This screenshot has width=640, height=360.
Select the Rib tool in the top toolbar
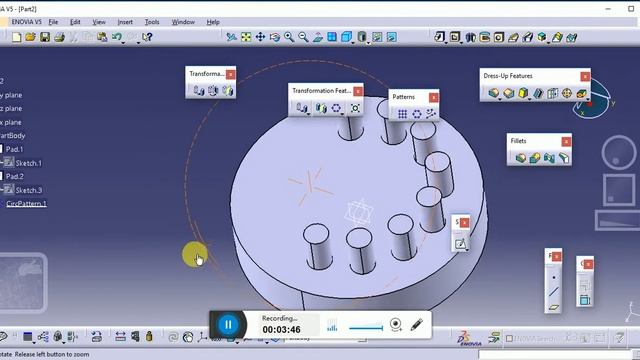click(x=513, y=37)
